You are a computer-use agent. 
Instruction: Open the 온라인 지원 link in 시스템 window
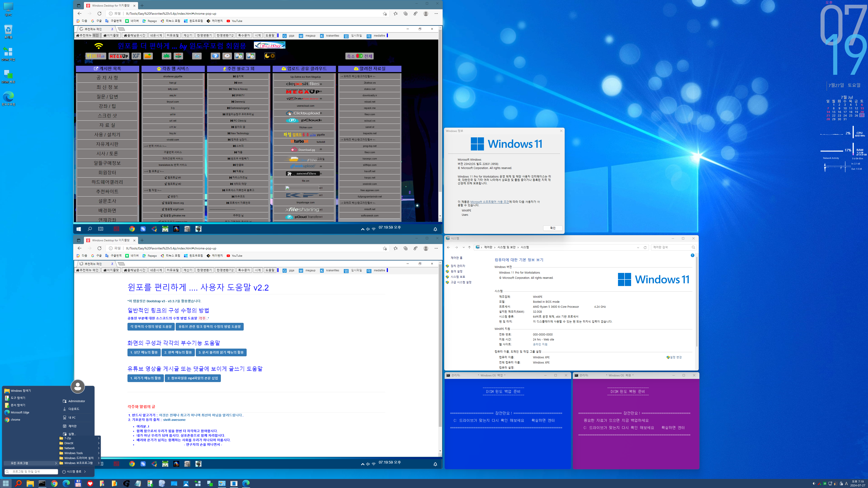pos(540,345)
